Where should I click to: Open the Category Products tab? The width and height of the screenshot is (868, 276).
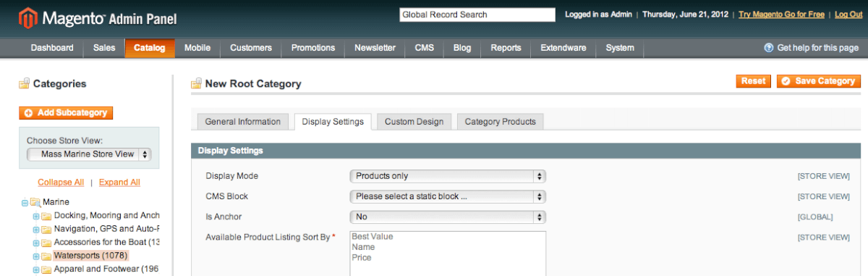(x=501, y=122)
